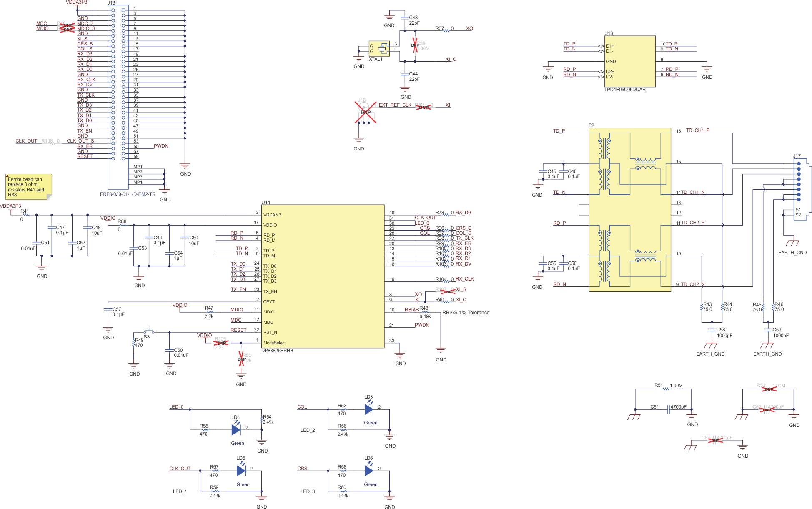
Task: Select the R46 75 ohm resistor
Action: 773,307
